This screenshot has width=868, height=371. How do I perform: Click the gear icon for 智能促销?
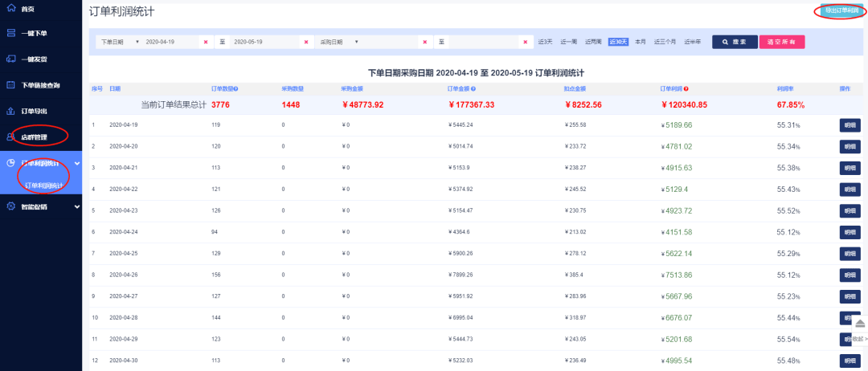(x=10, y=206)
